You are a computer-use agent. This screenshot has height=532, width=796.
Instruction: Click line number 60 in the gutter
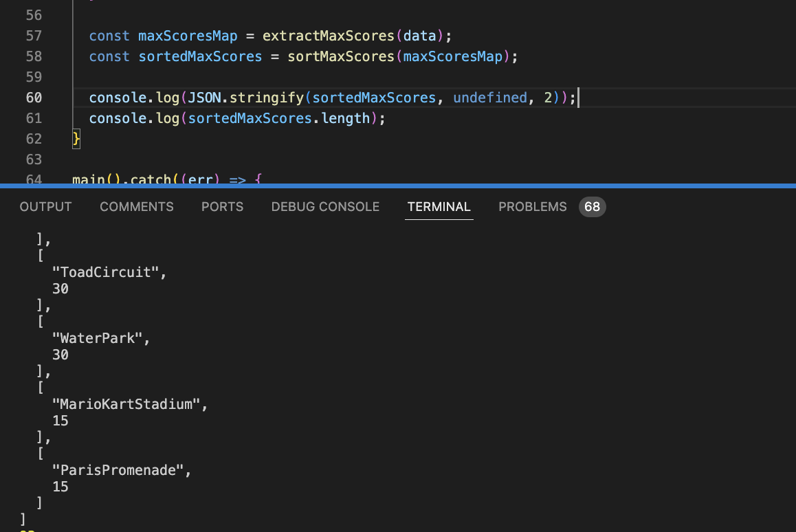point(34,98)
